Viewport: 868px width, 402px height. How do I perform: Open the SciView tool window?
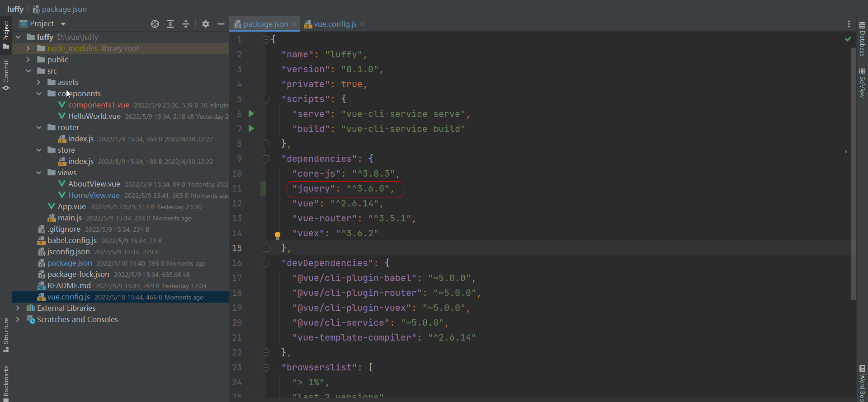click(862, 83)
